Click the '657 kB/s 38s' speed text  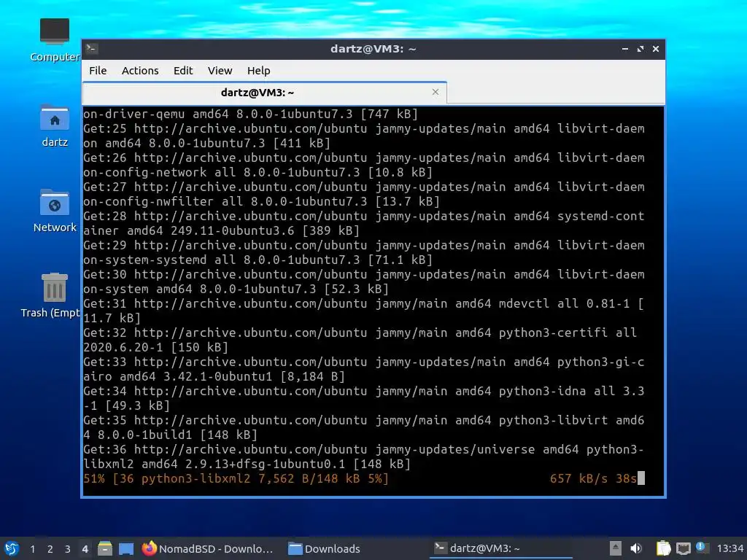[593, 478]
